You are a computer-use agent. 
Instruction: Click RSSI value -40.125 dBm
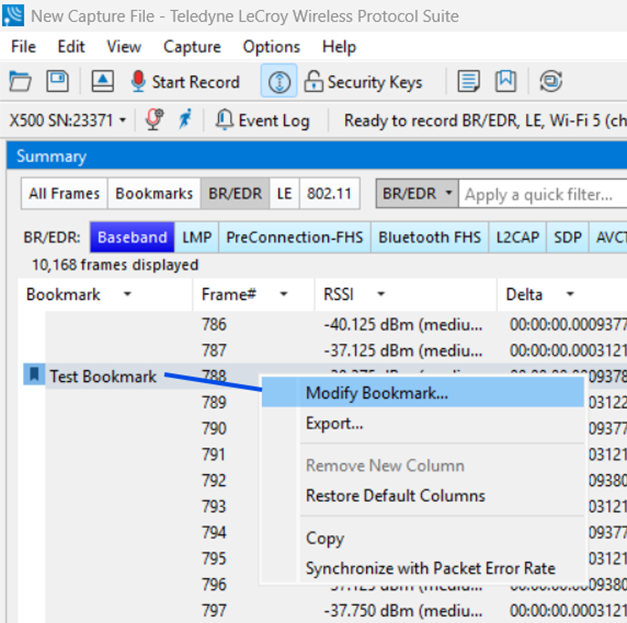tap(403, 325)
